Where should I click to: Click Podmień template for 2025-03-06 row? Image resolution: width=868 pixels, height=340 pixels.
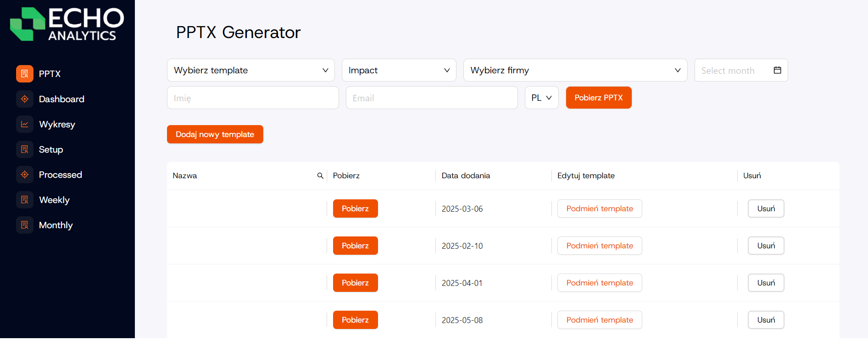coord(599,208)
